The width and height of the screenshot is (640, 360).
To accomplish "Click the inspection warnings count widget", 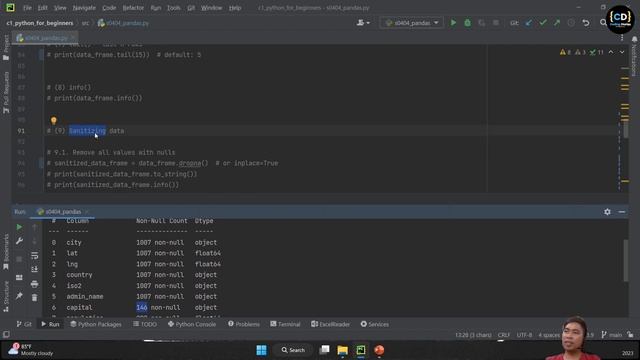I will click(x=581, y=52).
